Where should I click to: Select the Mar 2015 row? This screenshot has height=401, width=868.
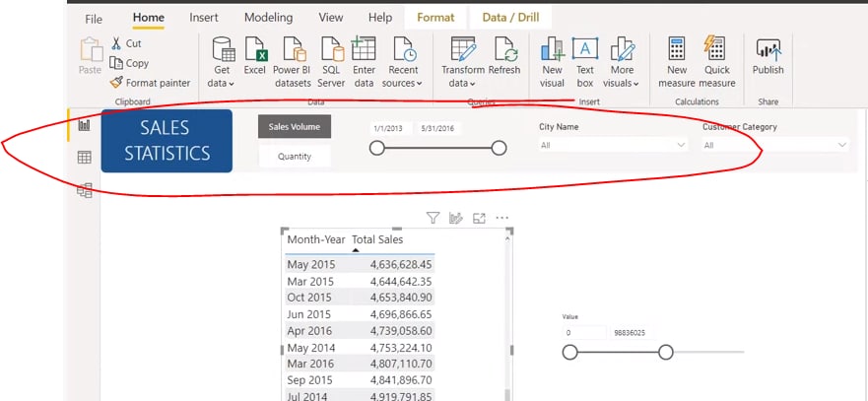[x=360, y=282]
